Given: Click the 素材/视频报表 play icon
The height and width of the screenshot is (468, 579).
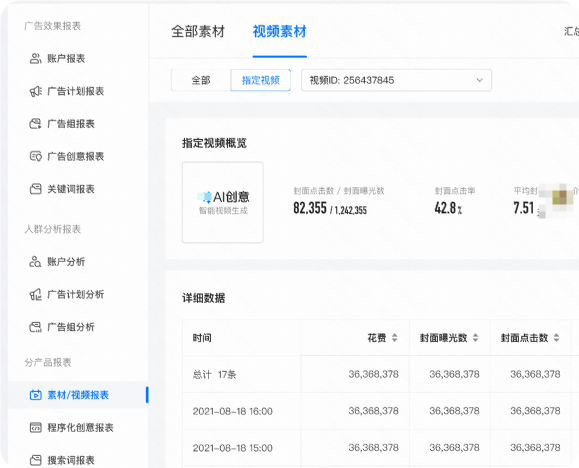Looking at the screenshot, I should (35, 395).
